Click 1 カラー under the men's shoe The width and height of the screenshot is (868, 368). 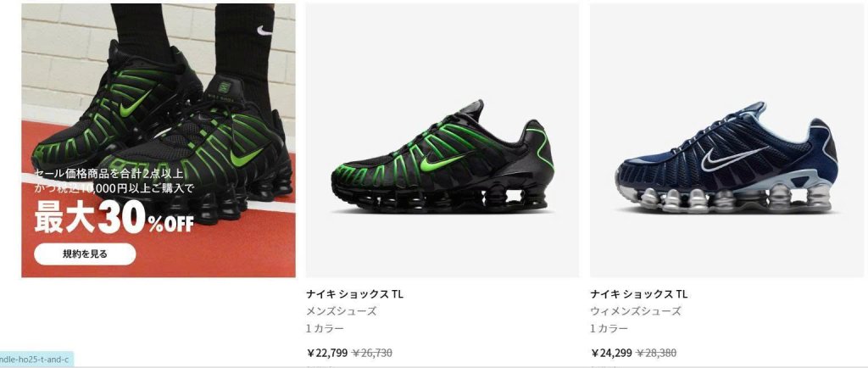point(325,329)
